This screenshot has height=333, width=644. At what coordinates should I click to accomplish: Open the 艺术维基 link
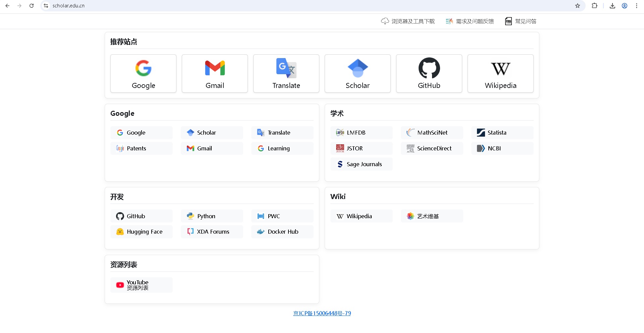[x=432, y=216]
